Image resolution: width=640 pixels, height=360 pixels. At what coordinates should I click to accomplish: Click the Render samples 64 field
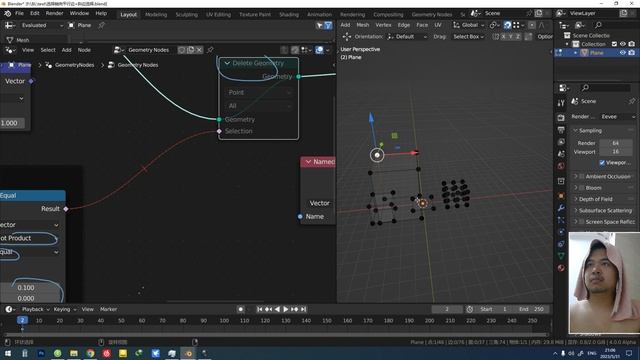pos(616,143)
